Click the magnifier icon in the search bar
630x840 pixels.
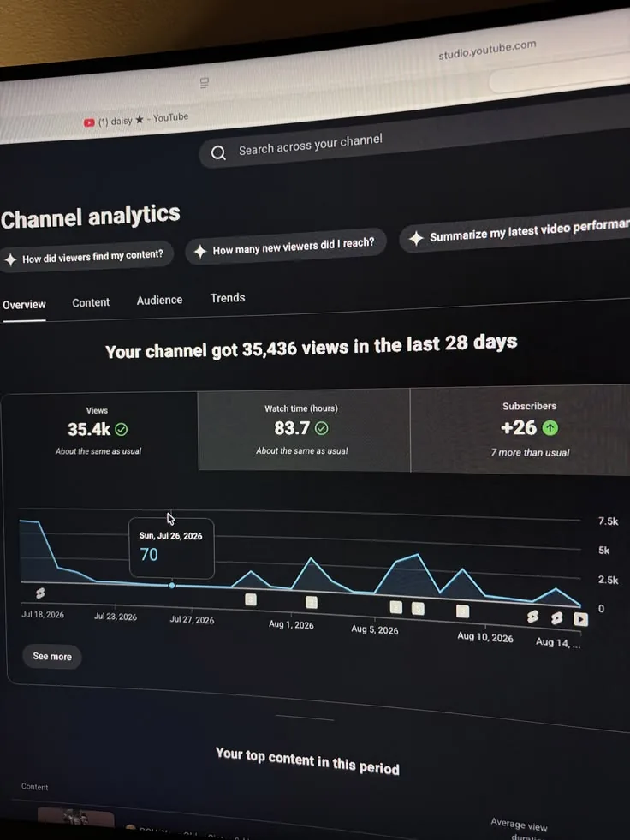pos(218,153)
